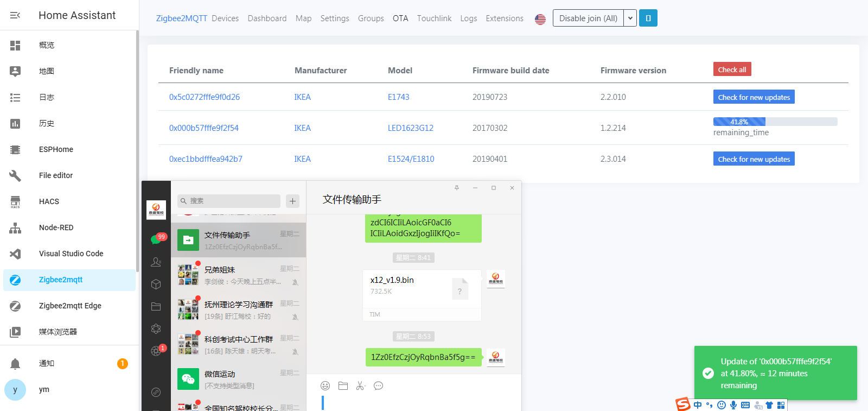This screenshot has height=411, width=868.
Task: Click the Zigbee2MQTT brand link
Action: (x=181, y=18)
